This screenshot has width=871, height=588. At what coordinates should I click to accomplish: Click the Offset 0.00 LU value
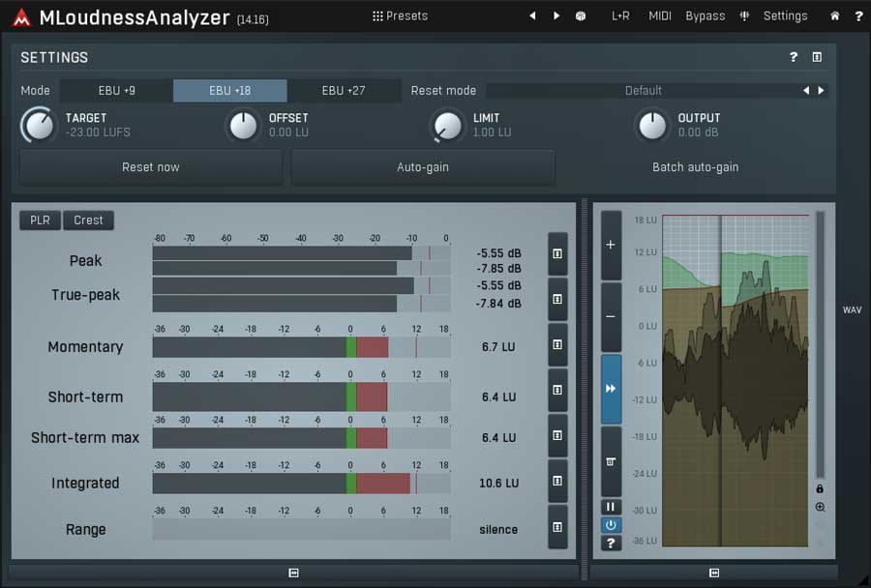(288, 132)
